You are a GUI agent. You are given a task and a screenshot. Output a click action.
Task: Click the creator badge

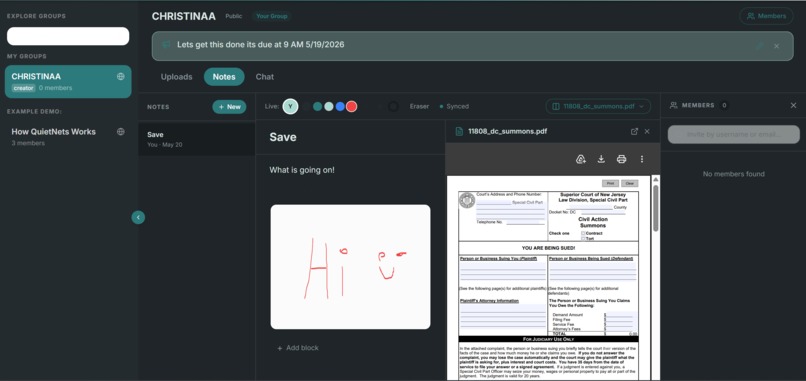click(23, 88)
